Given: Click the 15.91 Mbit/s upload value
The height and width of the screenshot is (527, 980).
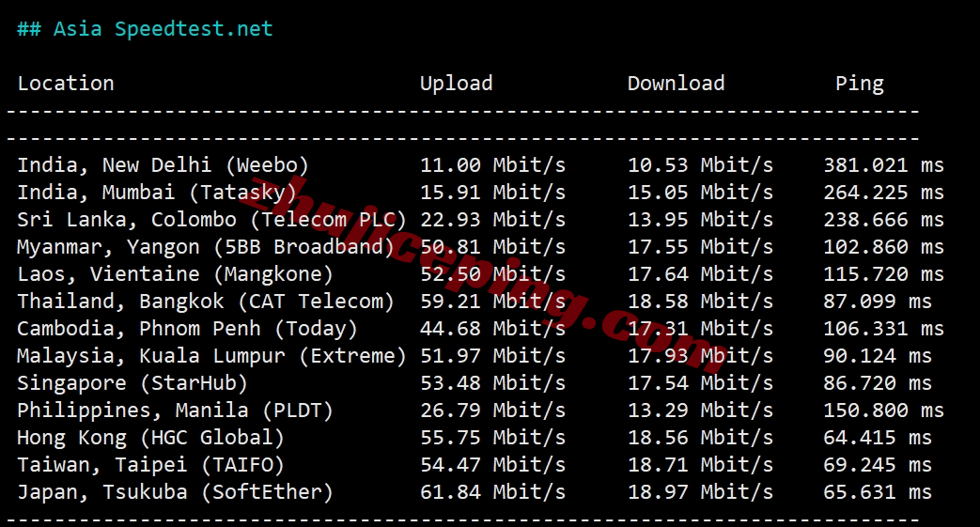Looking at the screenshot, I should [x=492, y=192].
